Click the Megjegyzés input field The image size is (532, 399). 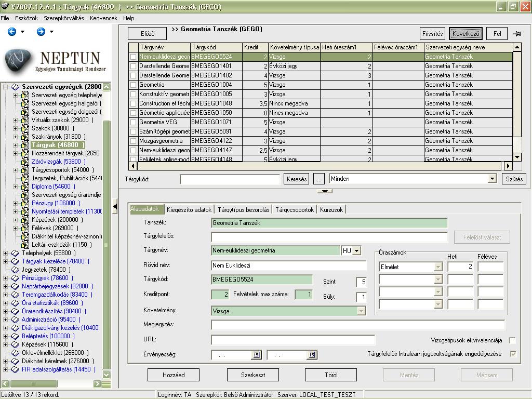pyautogui.click(x=358, y=325)
